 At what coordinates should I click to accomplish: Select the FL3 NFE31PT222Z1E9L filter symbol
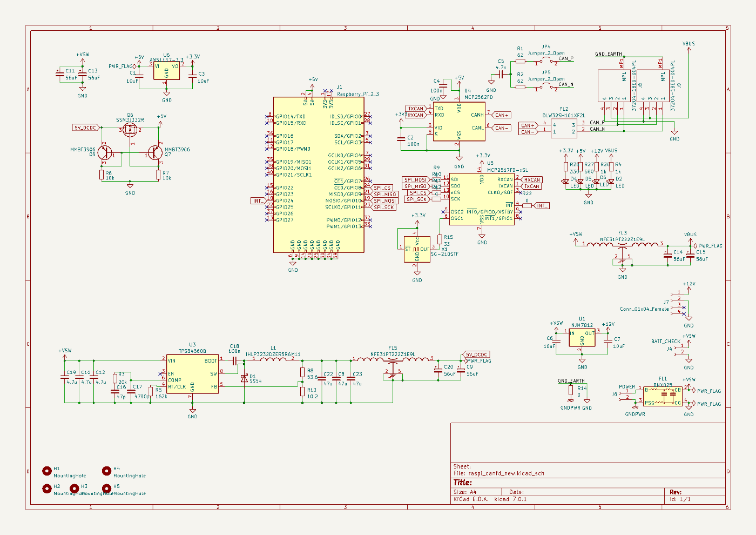pyautogui.click(x=623, y=252)
